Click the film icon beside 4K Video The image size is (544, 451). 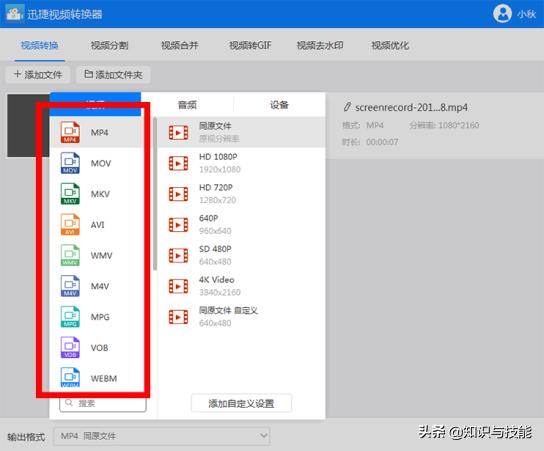coord(178,286)
